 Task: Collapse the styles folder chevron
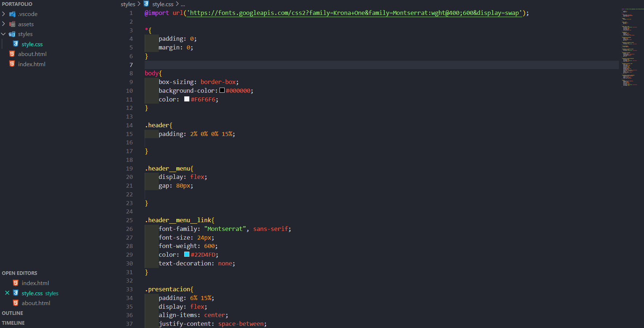tap(4, 34)
